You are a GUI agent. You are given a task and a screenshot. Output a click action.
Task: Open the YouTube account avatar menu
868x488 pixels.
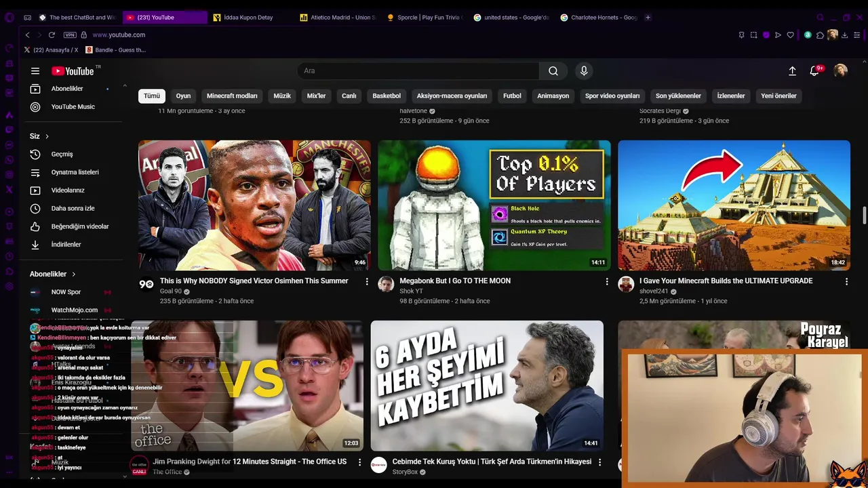click(840, 70)
